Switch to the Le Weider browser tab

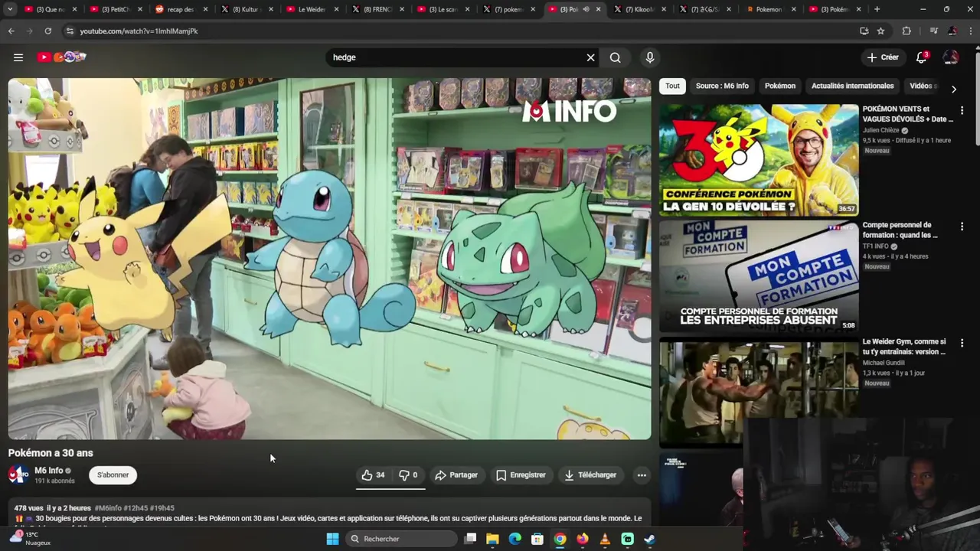click(311, 9)
